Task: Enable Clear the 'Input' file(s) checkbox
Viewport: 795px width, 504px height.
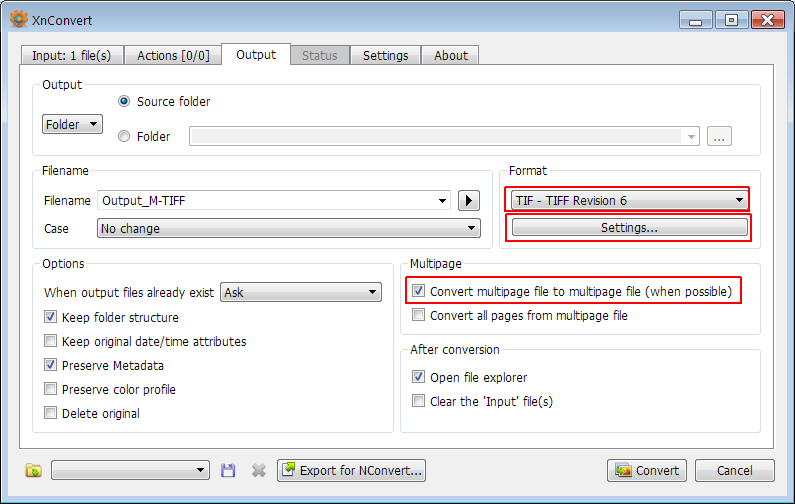Action: pos(418,401)
